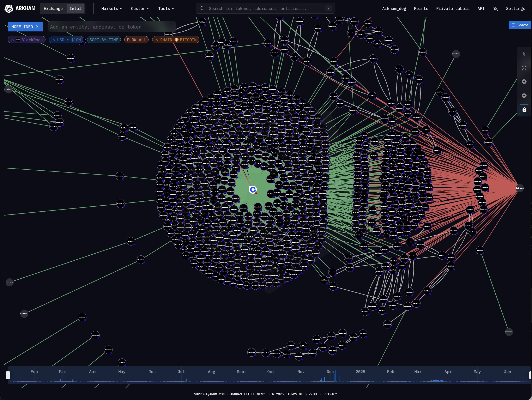Viewport: 532px width, 400px height.
Task: Toggle the FLOW ALL filter
Action: tap(136, 40)
